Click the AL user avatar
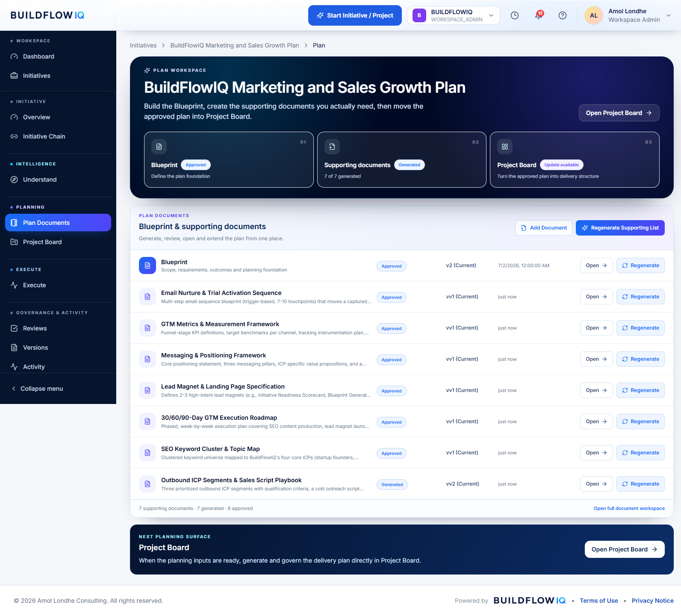The width and height of the screenshot is (681, 616). (x=594, y=15)
